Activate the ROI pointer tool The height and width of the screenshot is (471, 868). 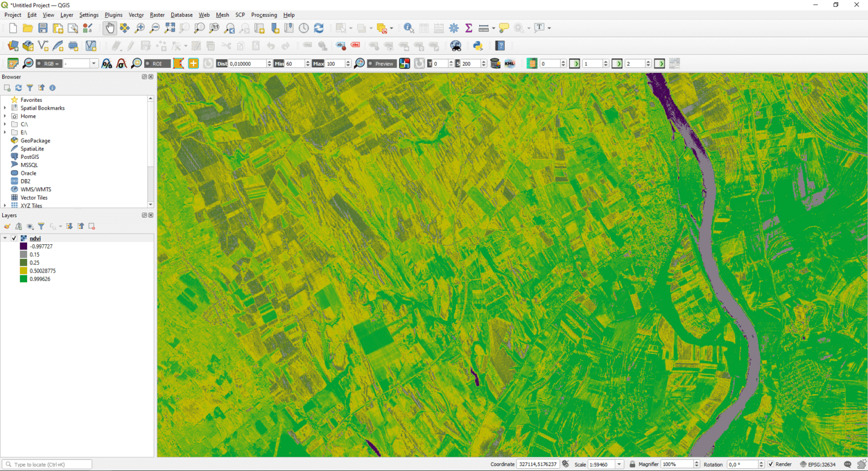click(x=193, y=63)
